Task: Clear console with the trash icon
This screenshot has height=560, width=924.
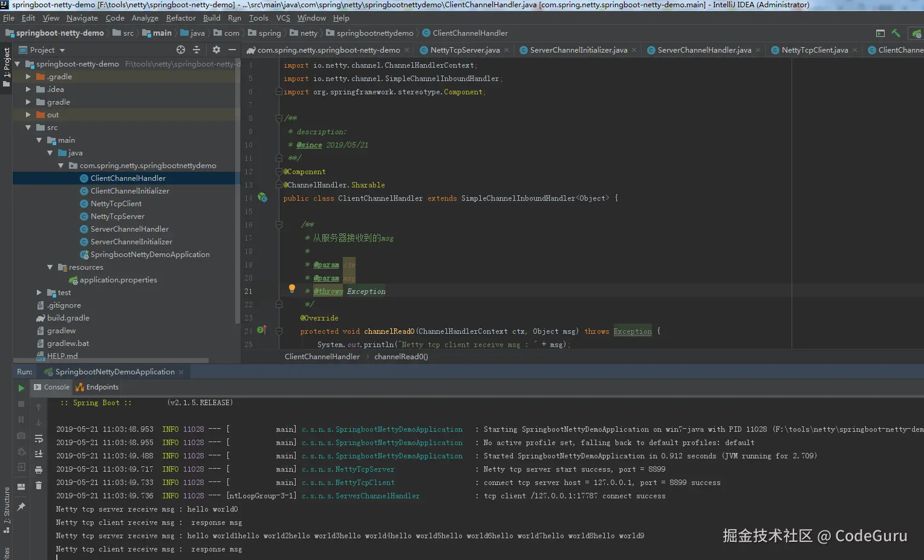Action: (39, 485)
